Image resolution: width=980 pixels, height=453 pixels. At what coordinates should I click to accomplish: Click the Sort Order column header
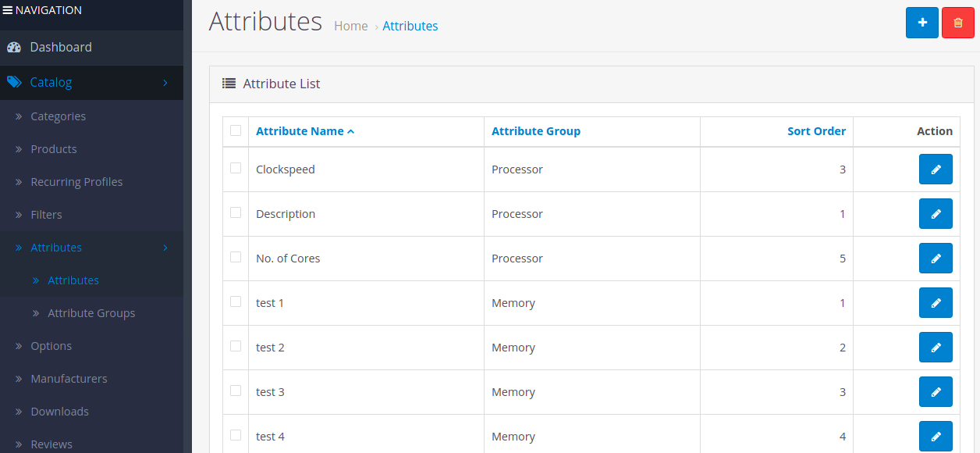(816, 130)
